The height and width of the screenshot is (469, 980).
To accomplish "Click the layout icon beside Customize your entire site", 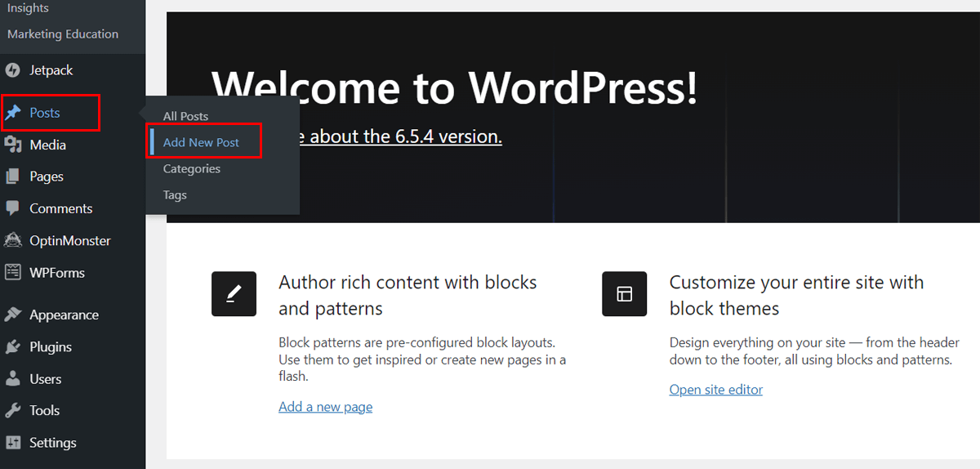I will click(625, 294).
